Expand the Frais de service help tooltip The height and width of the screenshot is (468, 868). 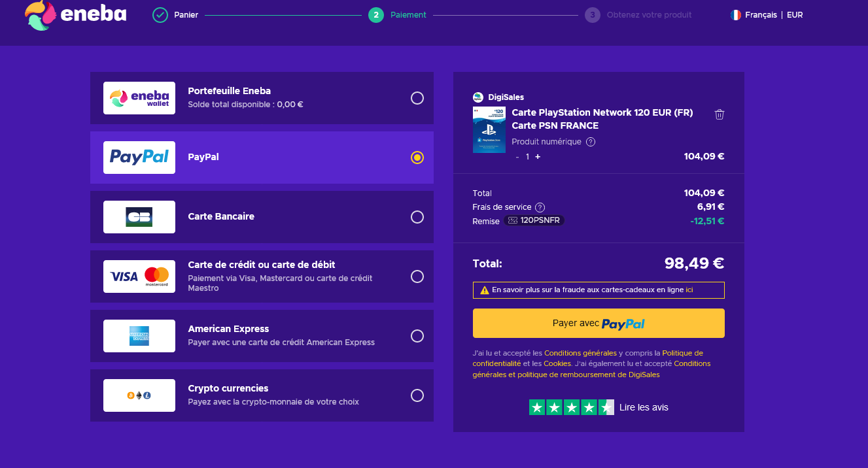[x=540, y=207]
